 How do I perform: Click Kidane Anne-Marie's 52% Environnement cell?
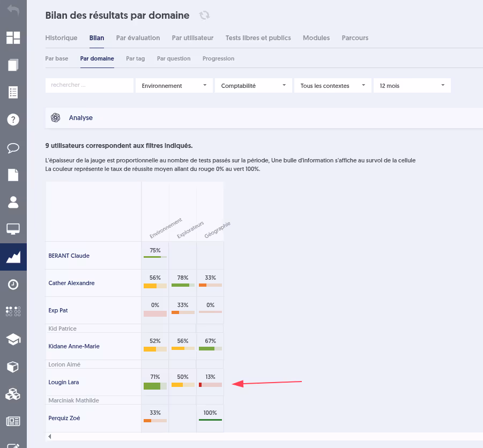coord(155,346)
